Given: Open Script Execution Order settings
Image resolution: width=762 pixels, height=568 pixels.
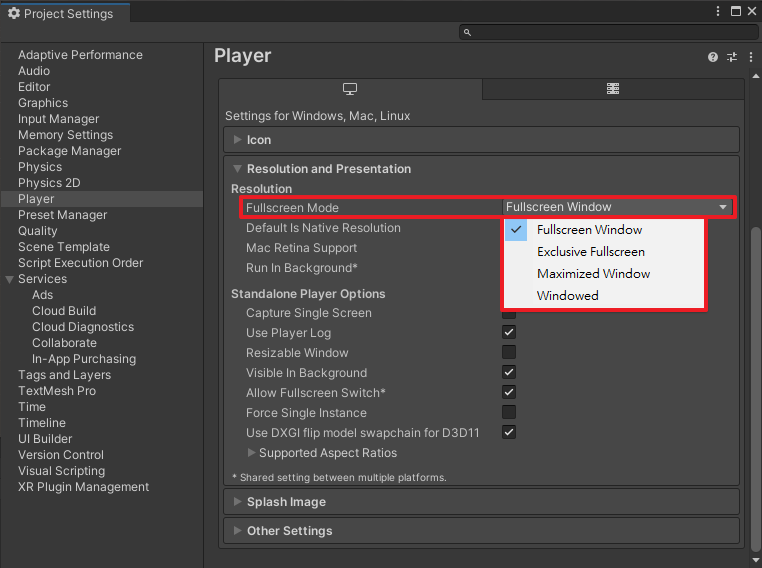Looking at the screenshot, I should (x=80, y=263).
